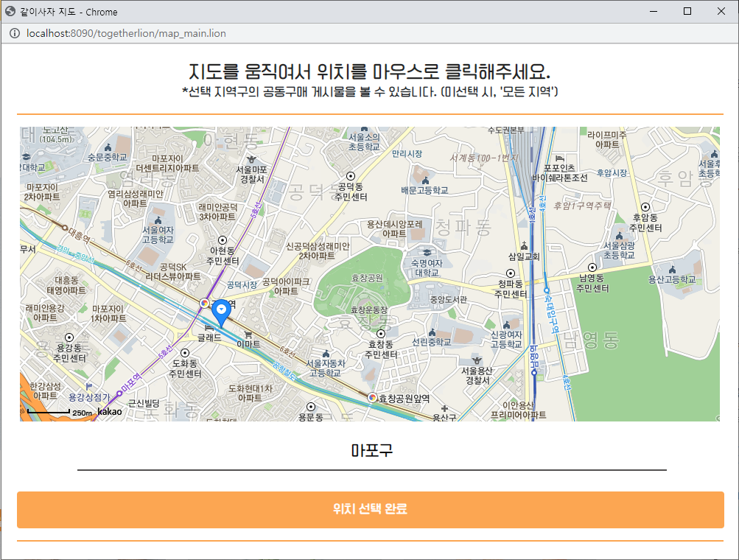Click the 포포인츠 hotel bed icon
This screenshot has height=560, width=739.
(x=559, y=158)
